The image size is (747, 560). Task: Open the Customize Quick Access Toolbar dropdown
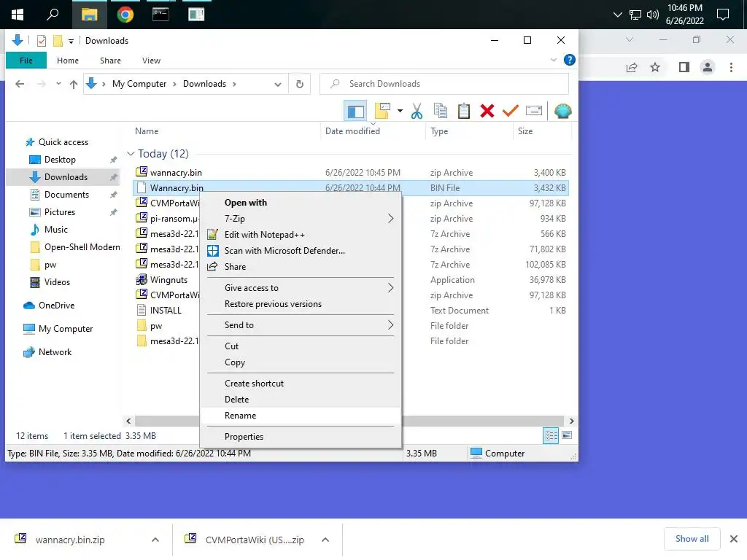[x=71, y=42]
